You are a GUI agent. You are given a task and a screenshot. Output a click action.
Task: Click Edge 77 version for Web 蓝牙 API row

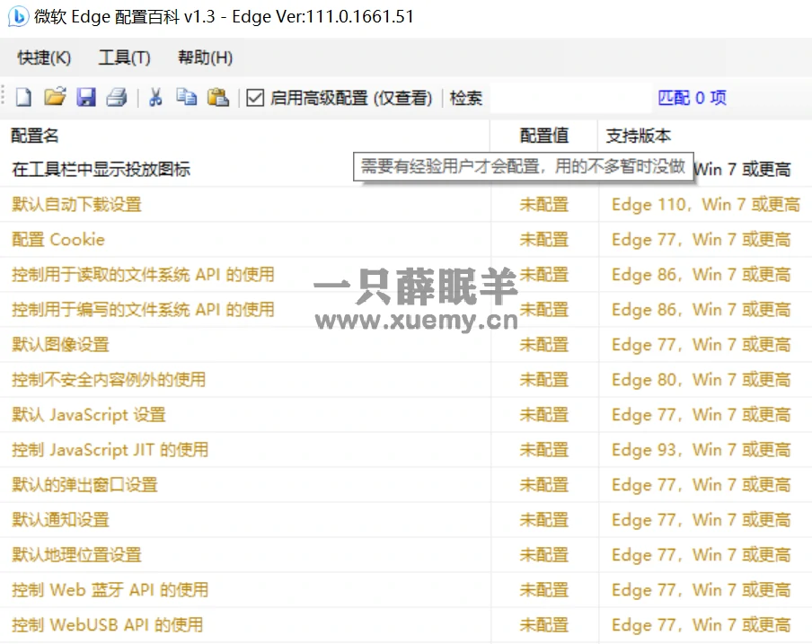click(x=702, y=590)
